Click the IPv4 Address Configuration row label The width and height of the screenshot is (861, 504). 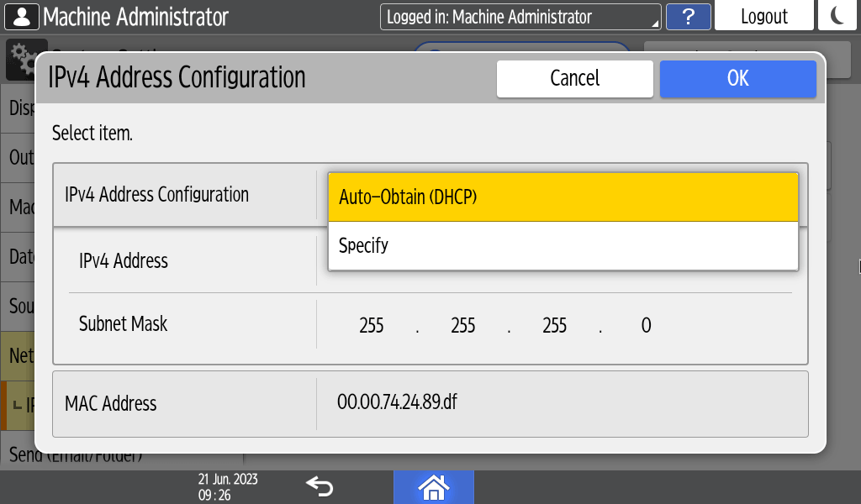(157, 195)
